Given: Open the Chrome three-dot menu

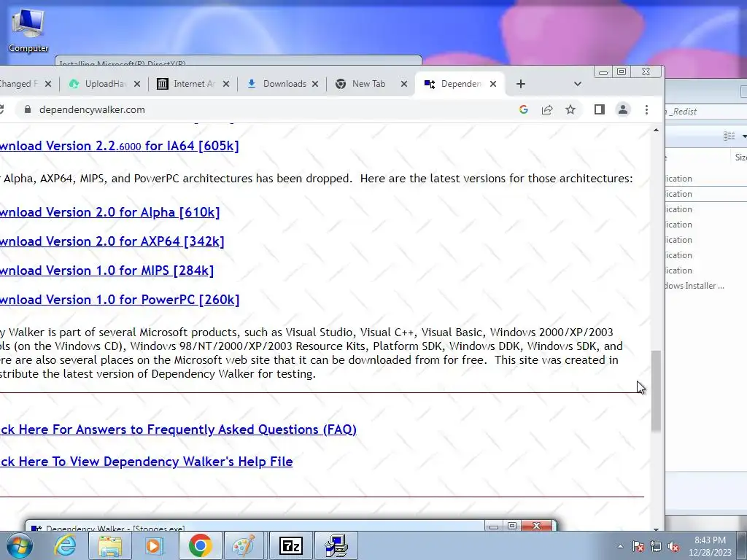Looking at the screenshot, I should 646,109.
